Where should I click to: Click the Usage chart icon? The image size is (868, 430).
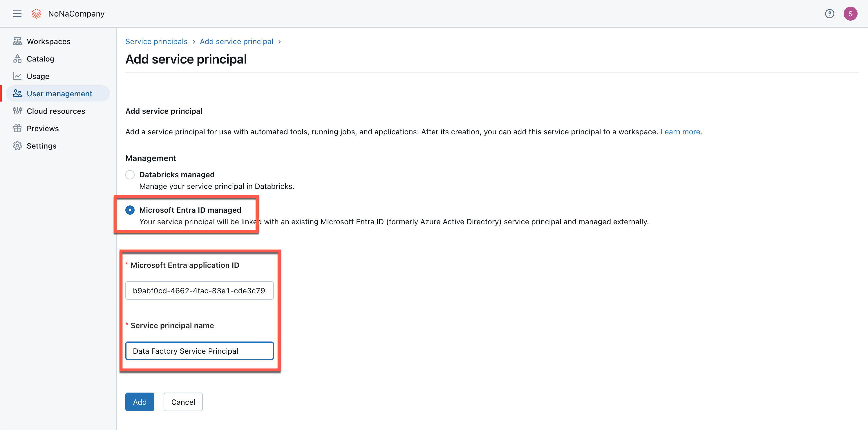[17, 76]
